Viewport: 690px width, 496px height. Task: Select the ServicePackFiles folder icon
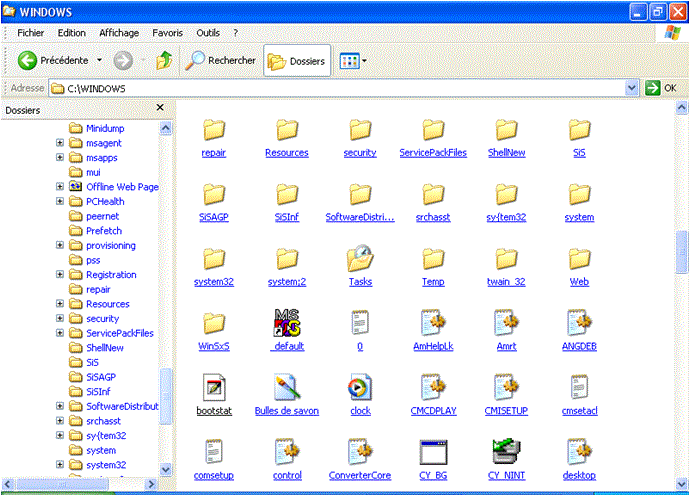pos(433,130)
